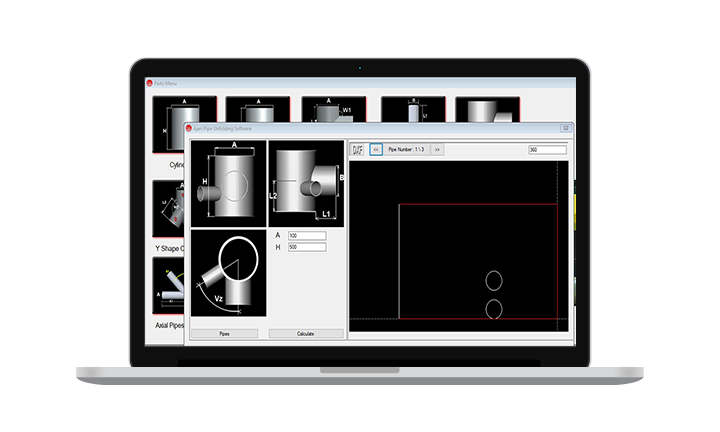Open W1 branch part thumbnail in Parts Menu
The image size is (720, 432).
pos(333,109)
